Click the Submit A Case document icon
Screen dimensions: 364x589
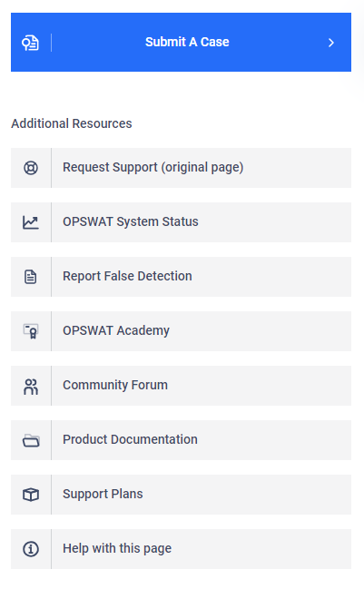pos(30,43)
